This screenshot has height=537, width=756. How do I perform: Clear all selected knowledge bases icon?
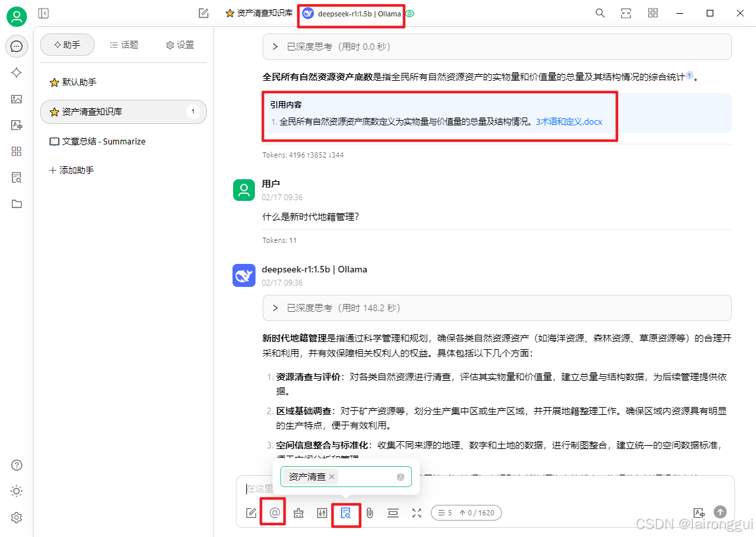(x=401, y=477)
